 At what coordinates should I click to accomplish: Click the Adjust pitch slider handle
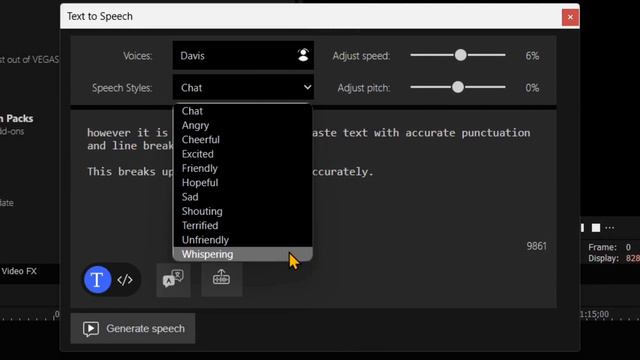[458, 87]
